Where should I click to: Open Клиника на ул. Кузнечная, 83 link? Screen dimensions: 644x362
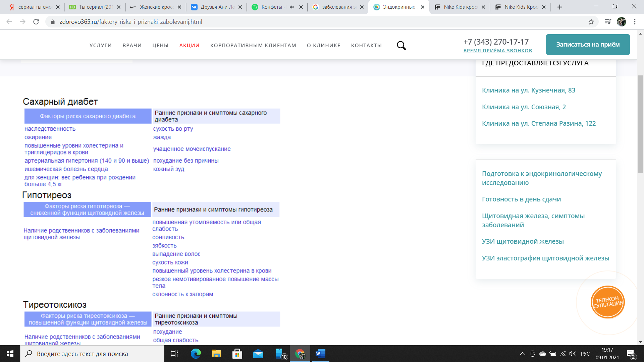coord(529,90)
